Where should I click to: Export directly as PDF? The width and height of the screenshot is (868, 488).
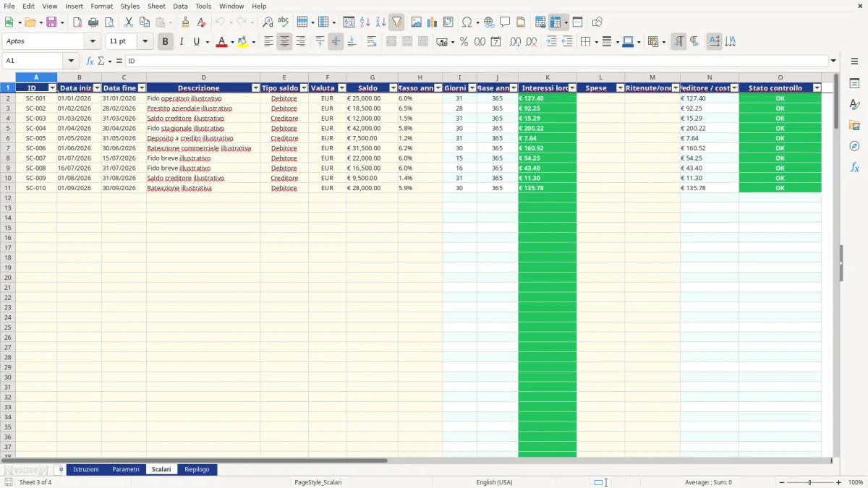click(x=77, y=22)
